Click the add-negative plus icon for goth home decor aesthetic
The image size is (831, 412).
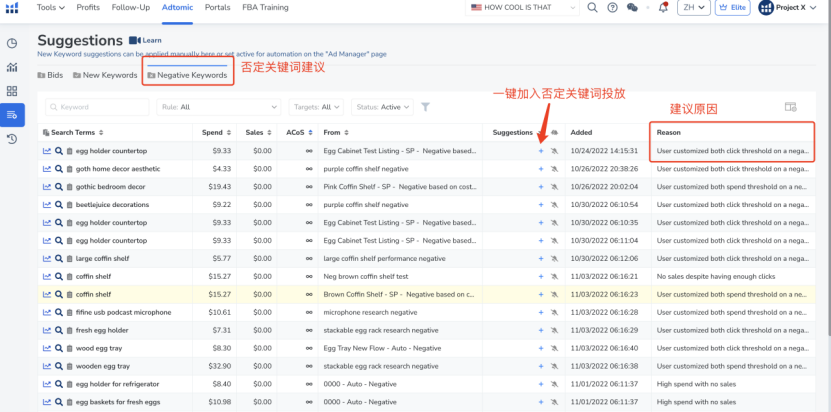coord(541,169)
